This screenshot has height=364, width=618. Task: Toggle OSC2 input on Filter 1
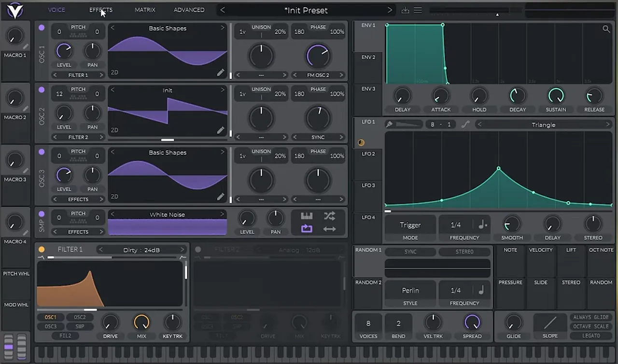tap(80, 317)
